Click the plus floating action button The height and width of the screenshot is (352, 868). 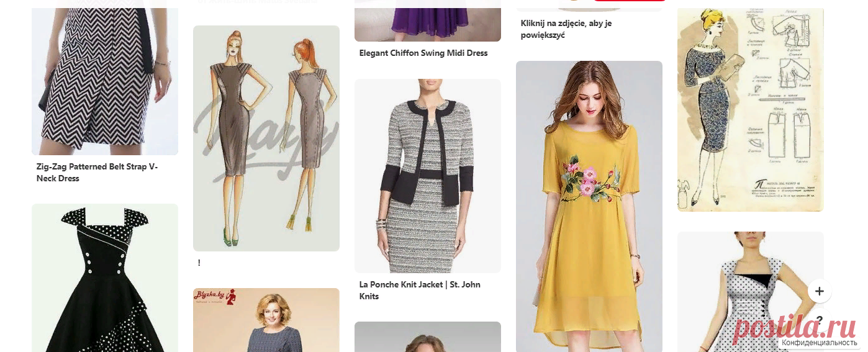click(x=820, y=291)
